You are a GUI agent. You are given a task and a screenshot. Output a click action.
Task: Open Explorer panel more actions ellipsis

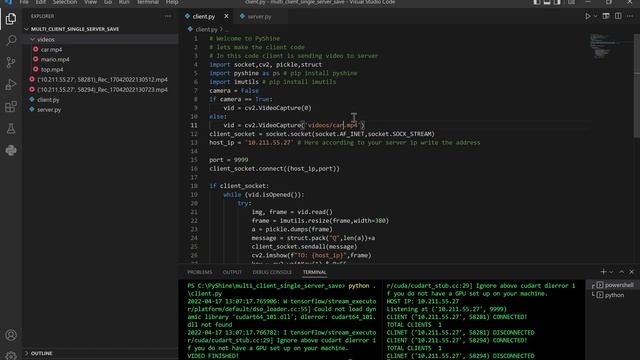pyautogui.click(x=168, y=16)
